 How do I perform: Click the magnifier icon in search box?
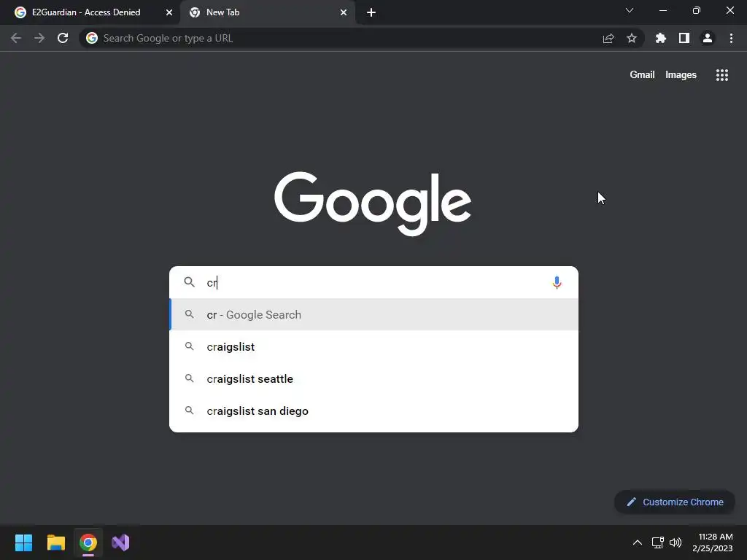(x=189, y=282)
